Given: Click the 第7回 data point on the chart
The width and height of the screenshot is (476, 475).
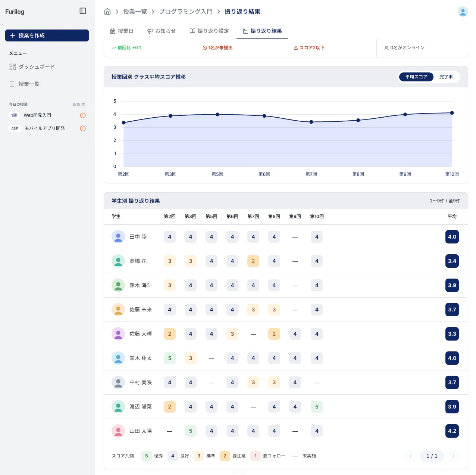Looking at the screenshot, I should click(311, 122).
